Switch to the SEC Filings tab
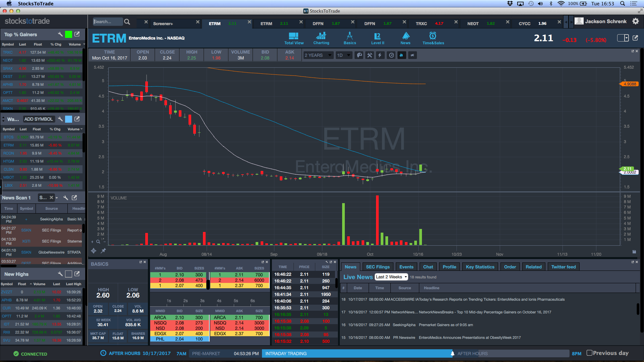The width and height of the screenshot is (644, 362). click(378, 267)
